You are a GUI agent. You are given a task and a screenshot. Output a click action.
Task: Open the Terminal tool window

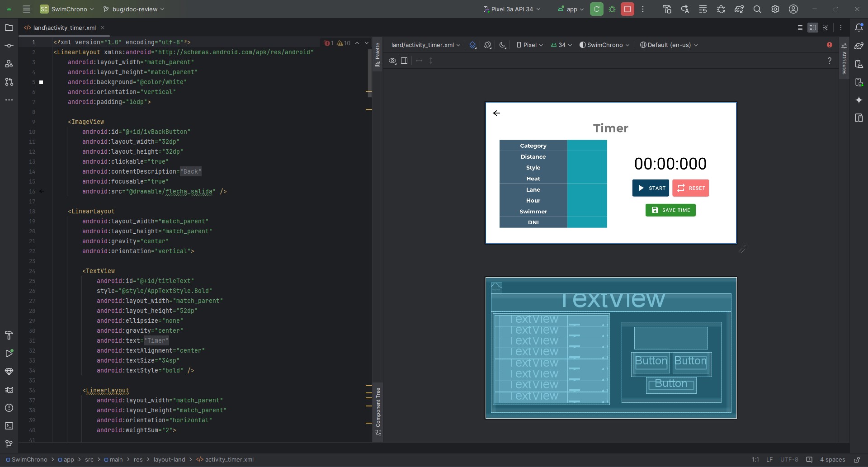point(9,426)
